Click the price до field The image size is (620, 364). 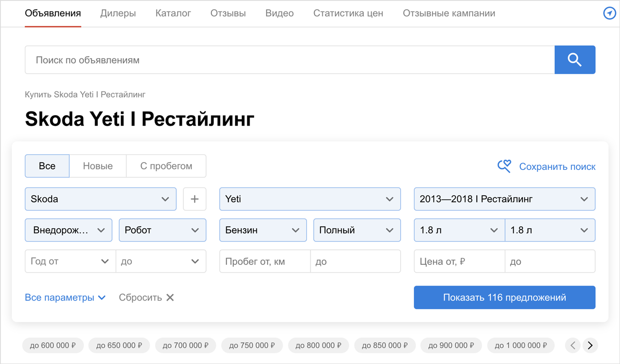[x=550, y=261]
